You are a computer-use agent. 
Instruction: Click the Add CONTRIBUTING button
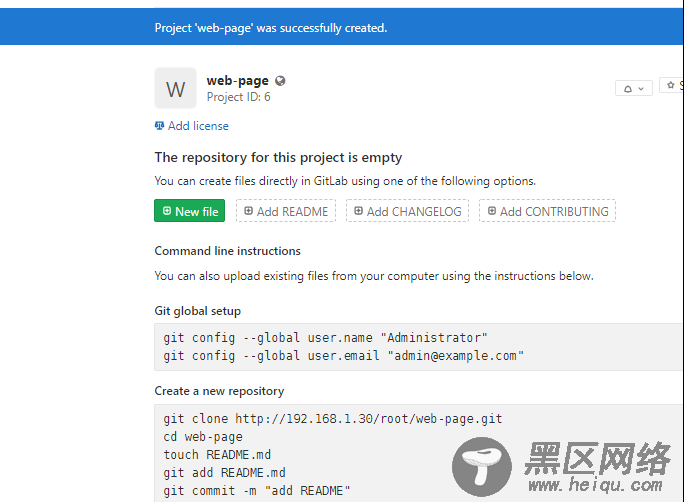pyautogui.click(x=547, y=211)
